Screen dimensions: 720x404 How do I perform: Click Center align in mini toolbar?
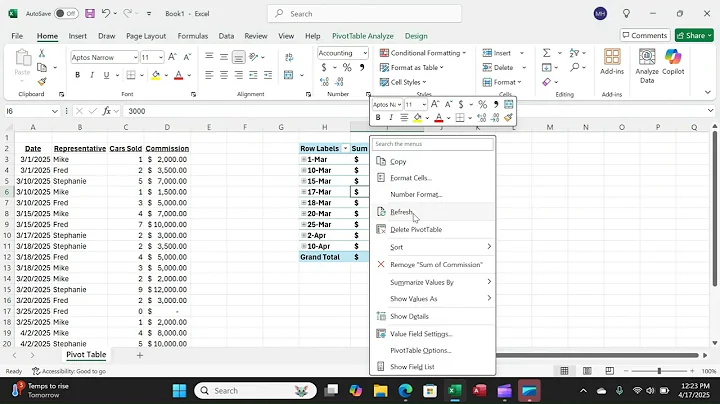[404, 118]
